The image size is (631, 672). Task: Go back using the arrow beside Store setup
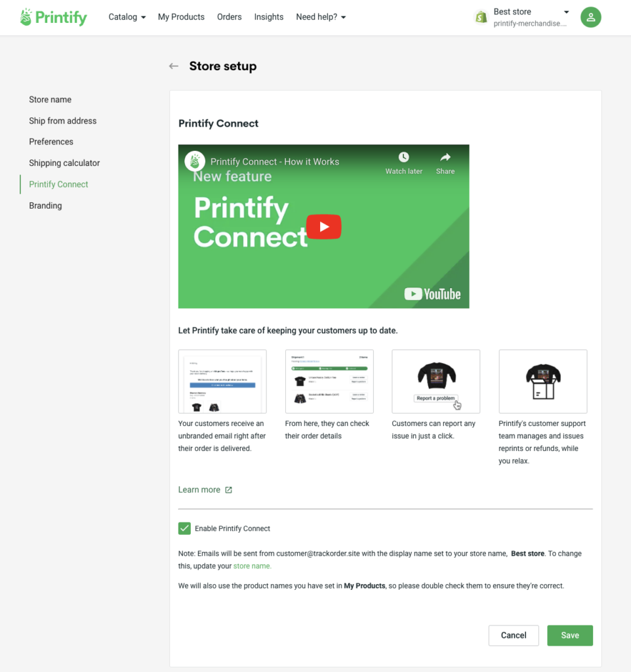(x=174, y=66)
